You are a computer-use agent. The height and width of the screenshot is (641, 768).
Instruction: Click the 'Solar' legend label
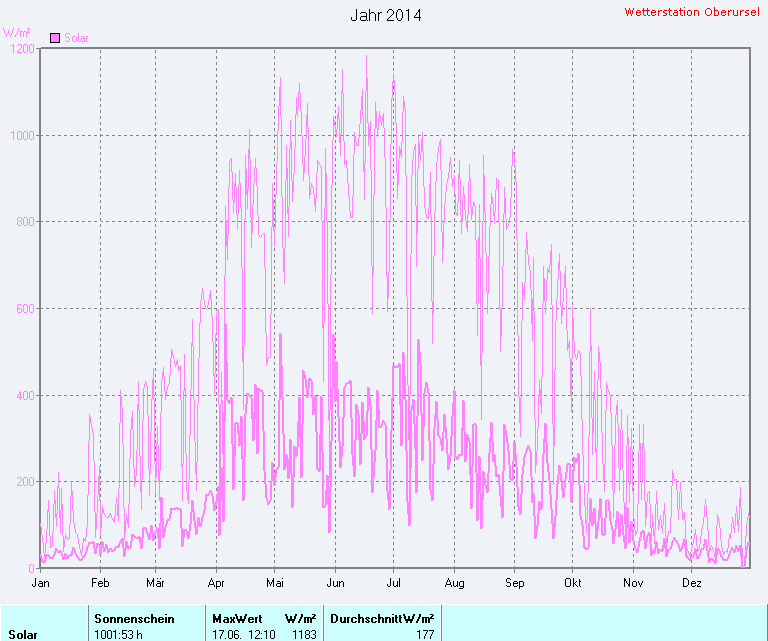(76, 38)
